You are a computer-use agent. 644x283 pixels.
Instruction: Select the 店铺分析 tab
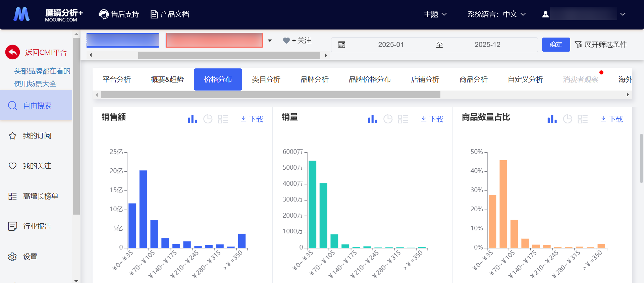tap(425, 79)
